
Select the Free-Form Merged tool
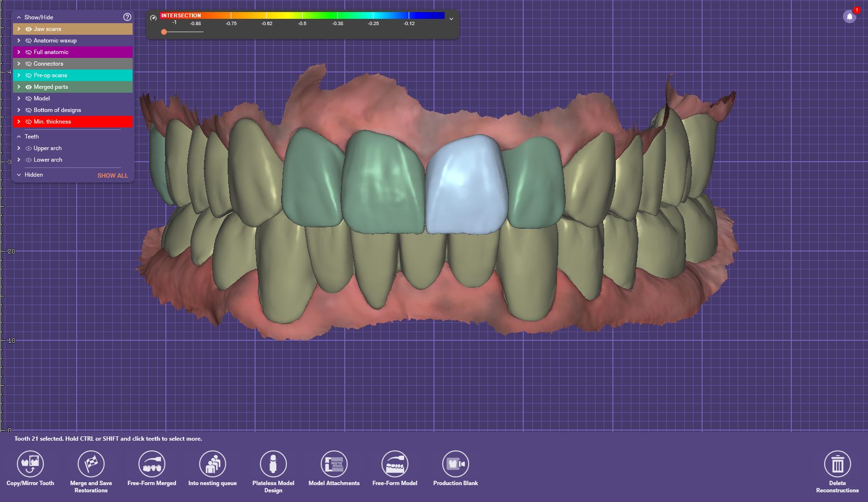152,464
